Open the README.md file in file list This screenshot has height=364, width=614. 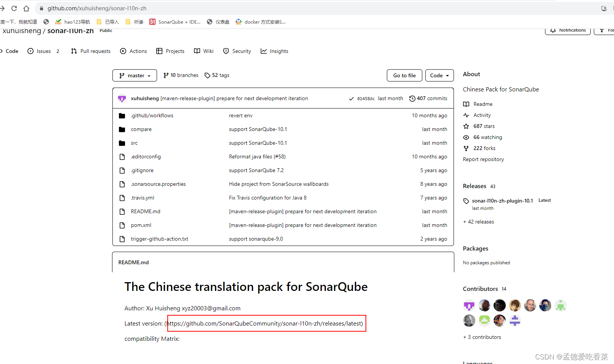pos(146,211)
